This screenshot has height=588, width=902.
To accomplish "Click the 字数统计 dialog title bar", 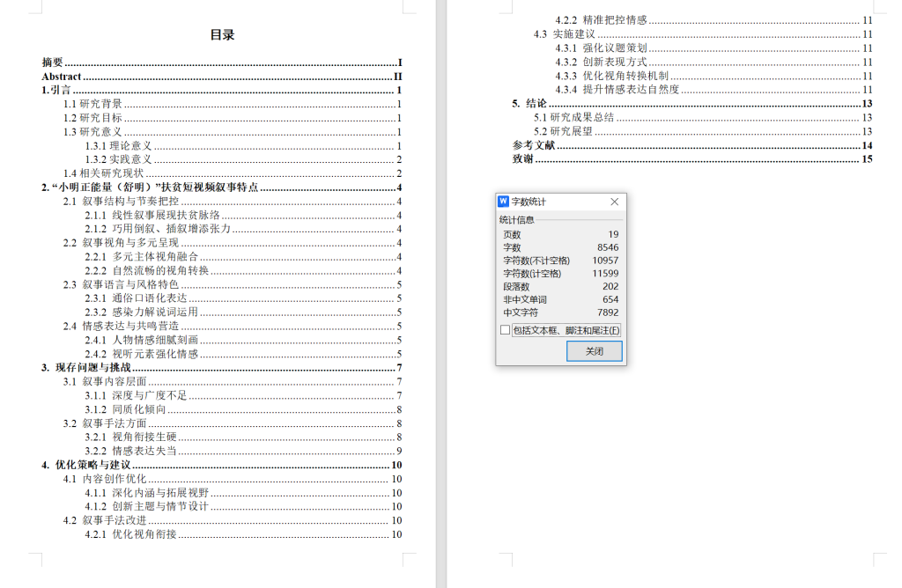I will click(555, 202).
